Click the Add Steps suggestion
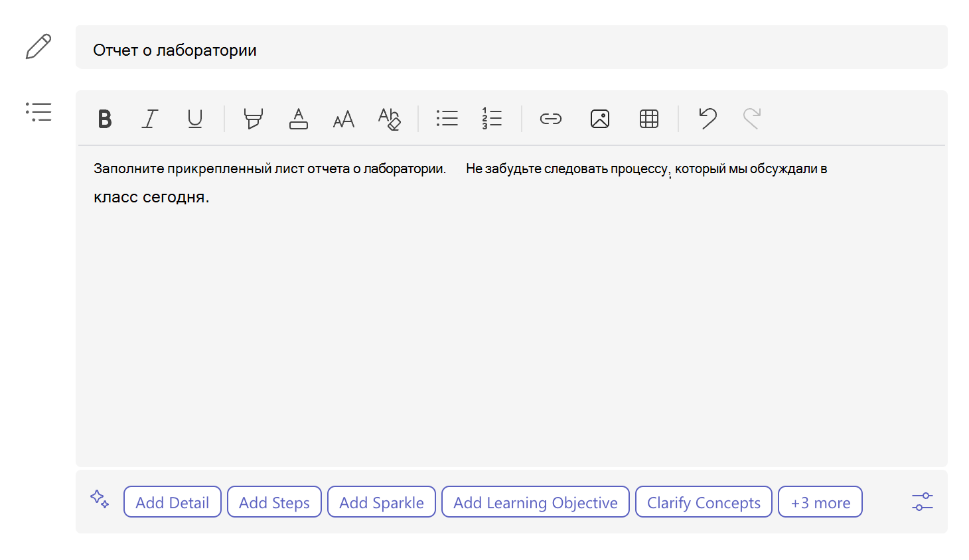The width and height of the screenshot is (969, 560). tap(274, 502)
